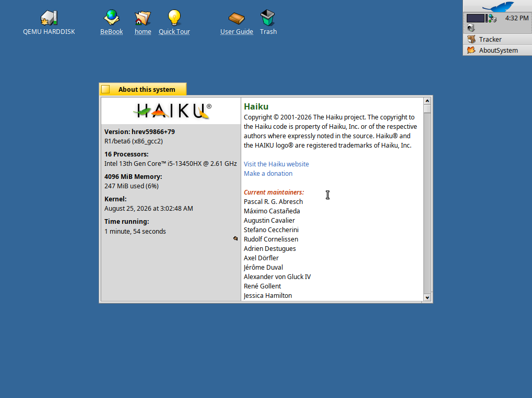Click the Quick Tour lightbulb icon
The image size is (532, 398).
coord(174,18)
